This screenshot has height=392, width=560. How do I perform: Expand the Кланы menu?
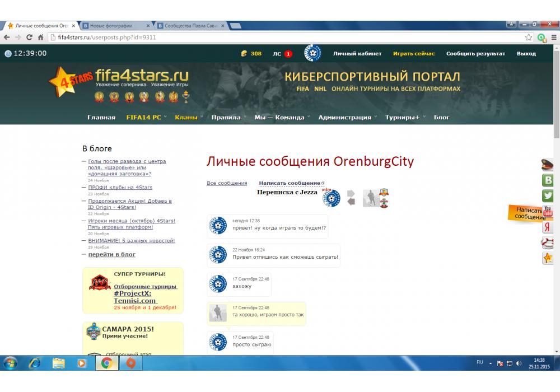[x=189, y=117]
